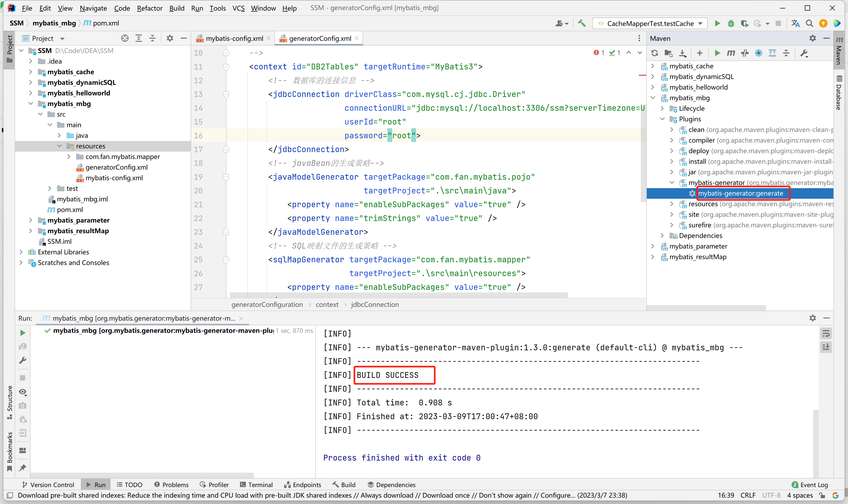Execute Maven goal 'm' icon
848x504 pixels.
pyautogui.click(x=731, y=53)
